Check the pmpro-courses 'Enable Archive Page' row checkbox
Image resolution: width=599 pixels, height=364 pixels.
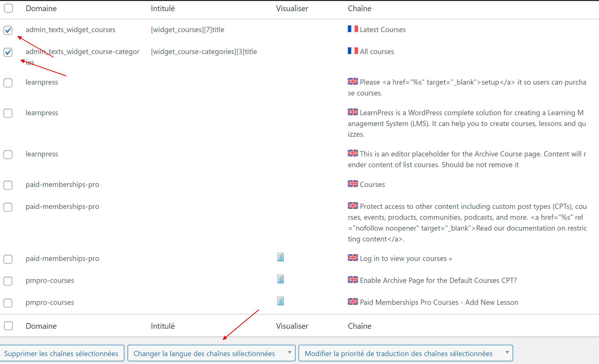8,281
